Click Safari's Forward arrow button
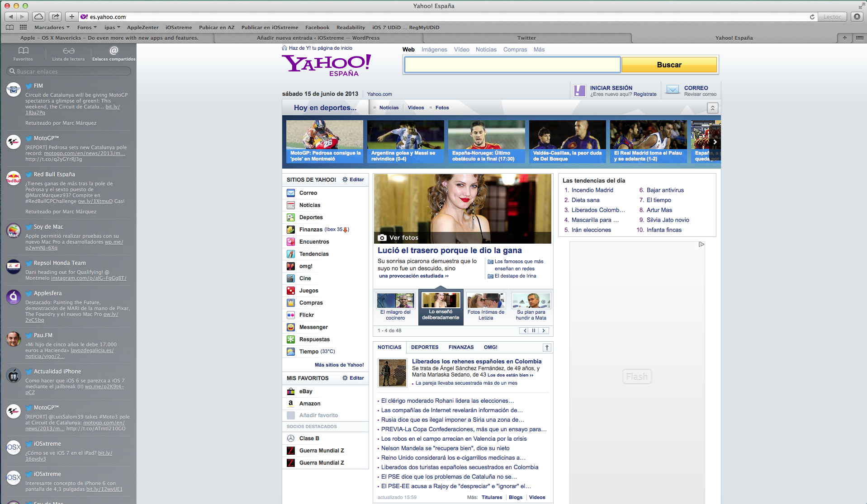Viewport: 867px width, 504px height. pos(23,17)
